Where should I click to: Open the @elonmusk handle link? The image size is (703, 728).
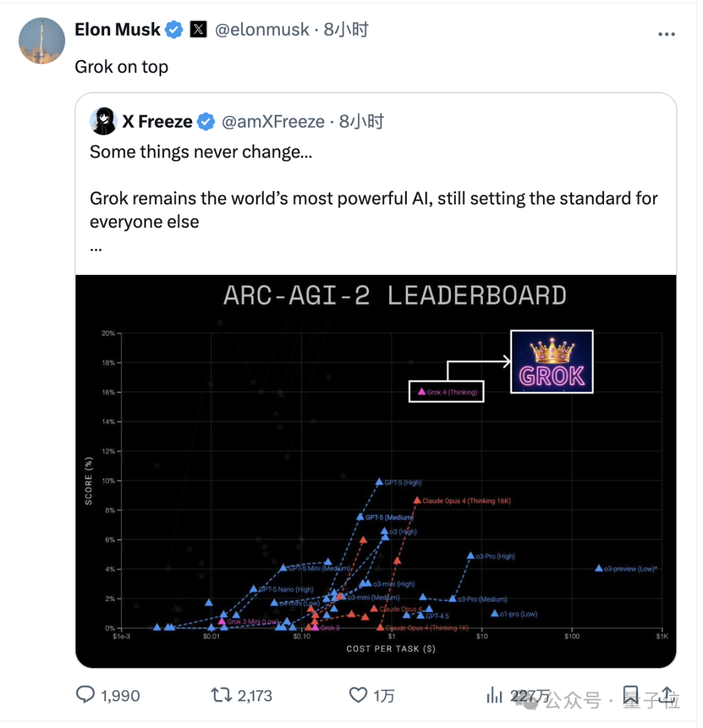point(261,30)
